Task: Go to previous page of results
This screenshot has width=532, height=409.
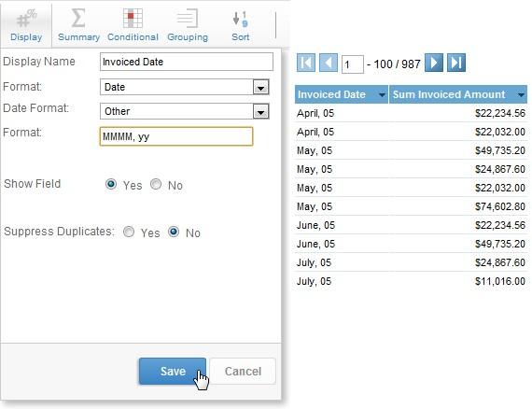Action: [x=329, y=63]
